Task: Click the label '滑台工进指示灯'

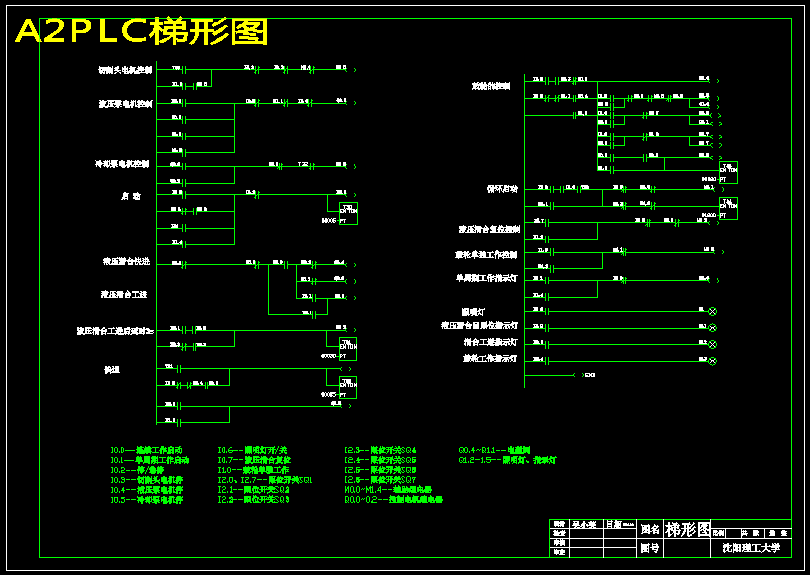Action: 490,342
